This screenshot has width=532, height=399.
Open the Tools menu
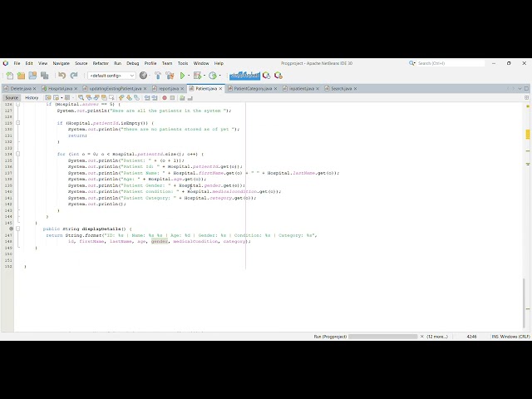point(183,63)
